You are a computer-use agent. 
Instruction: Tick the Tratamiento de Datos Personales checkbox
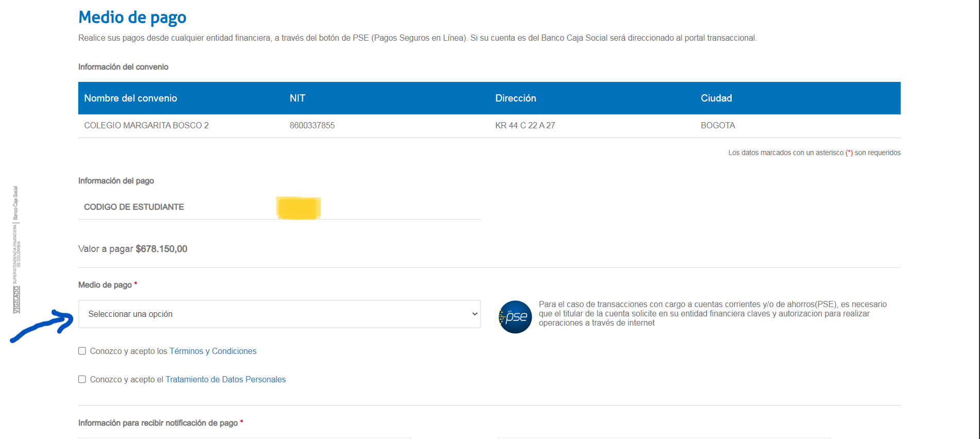click(x=82, y=379)
